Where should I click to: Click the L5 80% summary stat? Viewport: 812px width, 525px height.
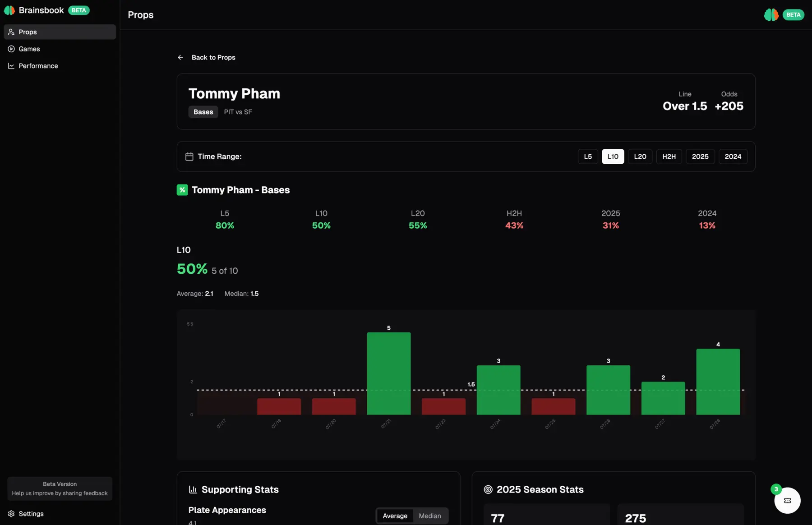pyautogui.click(x=225, y=219)
